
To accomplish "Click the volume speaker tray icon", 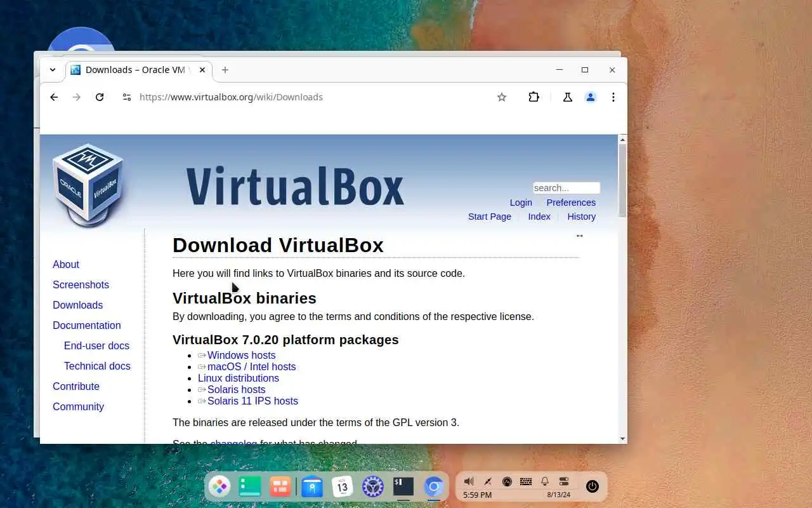I will [469, 481].
